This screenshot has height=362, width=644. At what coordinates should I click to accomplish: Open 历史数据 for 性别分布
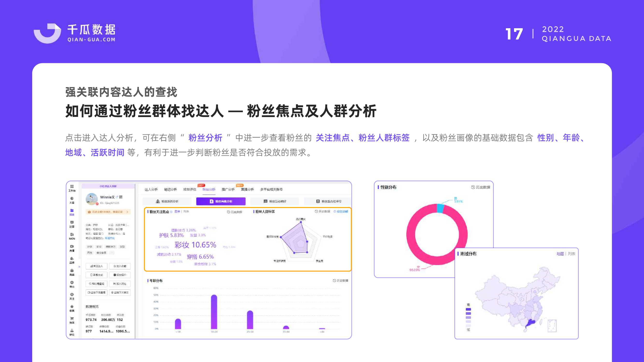(x=480, y=187)
